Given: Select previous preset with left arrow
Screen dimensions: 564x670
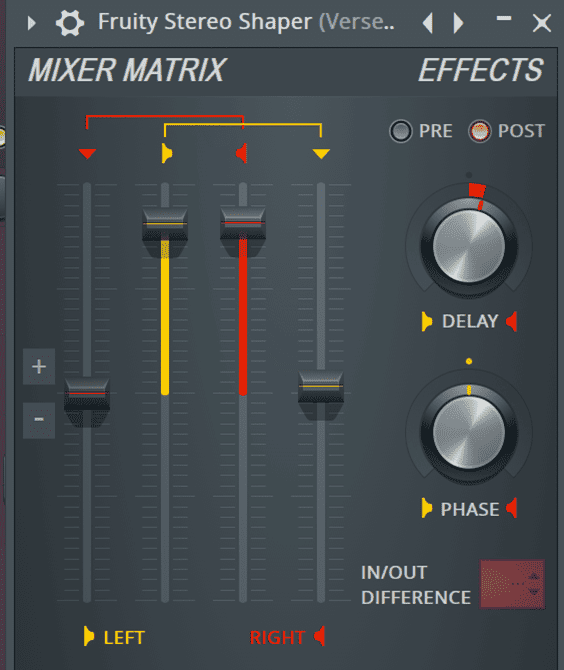Looking at the screenshot, I should click(x=428, y=23).
